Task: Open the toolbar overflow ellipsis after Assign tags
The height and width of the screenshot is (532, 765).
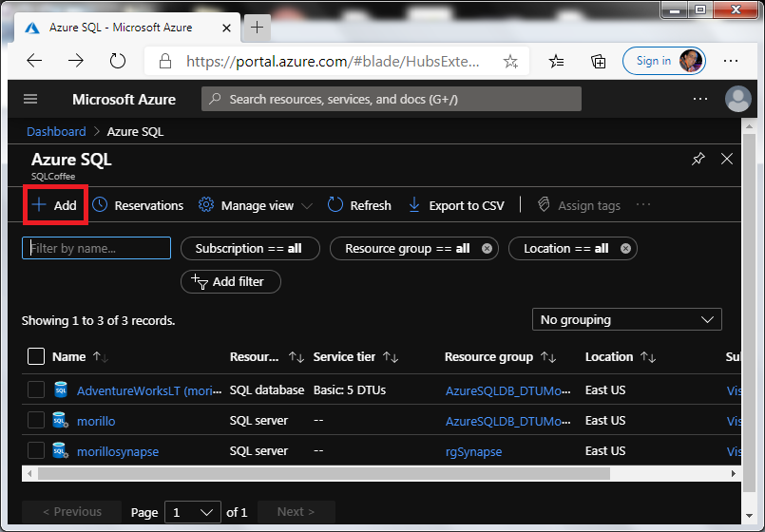Action: point(643,205)
